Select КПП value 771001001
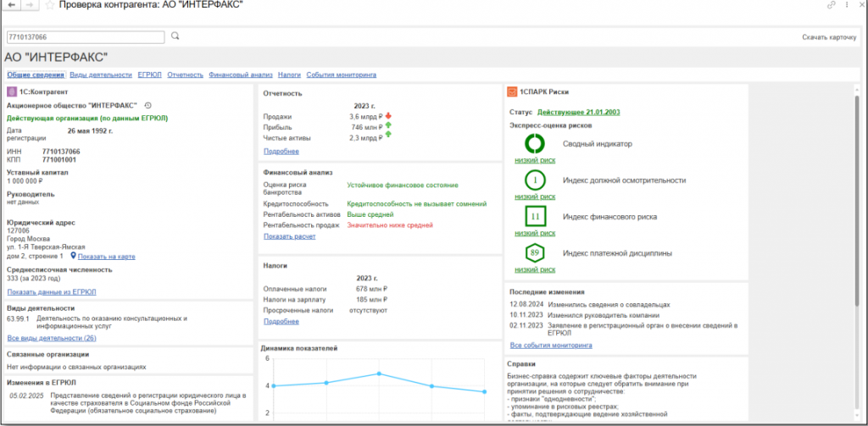This screenshot has height=426, width=868. [59, 159]
